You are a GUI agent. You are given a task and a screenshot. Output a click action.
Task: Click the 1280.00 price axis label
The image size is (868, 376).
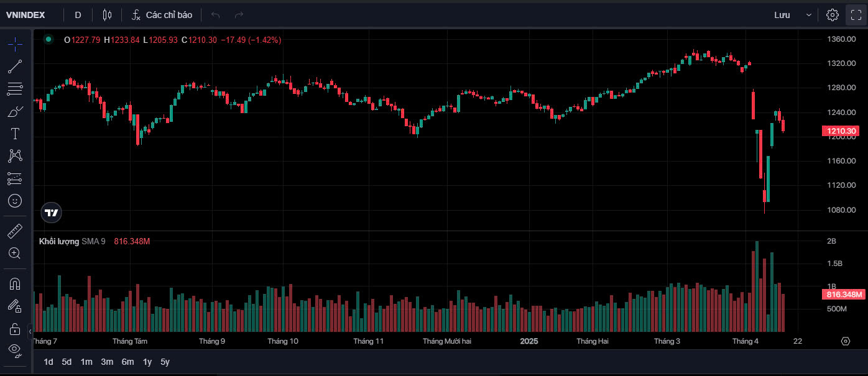point(842,88)
